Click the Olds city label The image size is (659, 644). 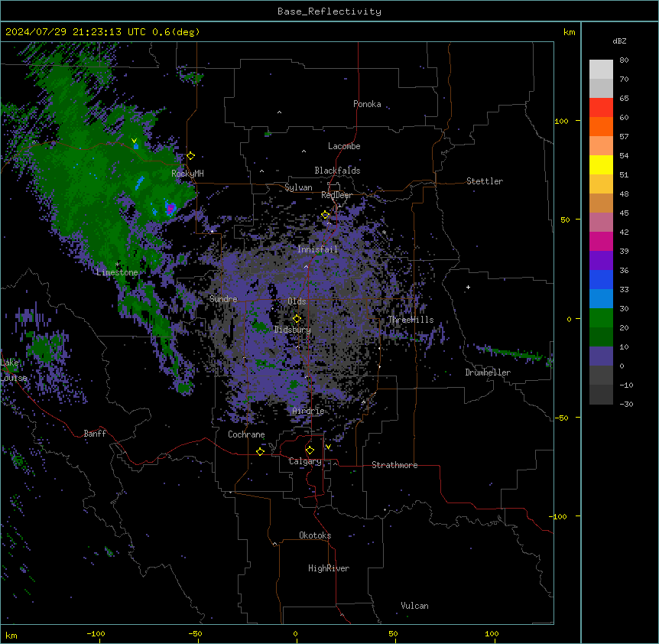pos(297,301)
